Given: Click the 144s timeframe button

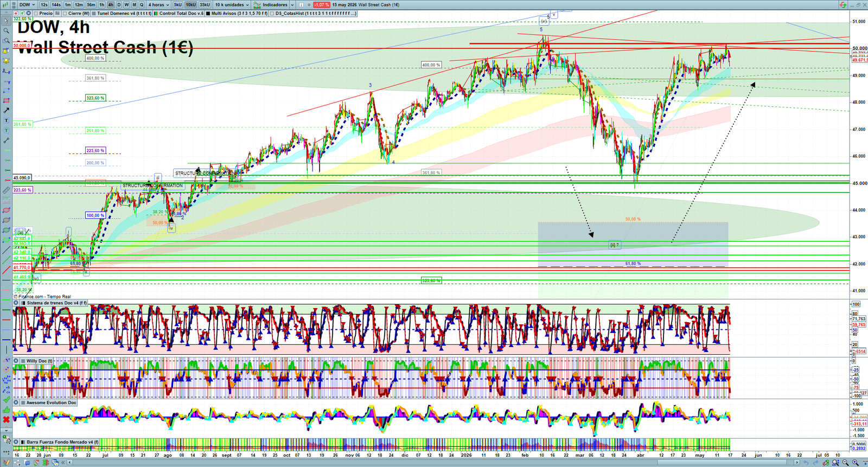Looking at the screenshot, I should point(56,5).
